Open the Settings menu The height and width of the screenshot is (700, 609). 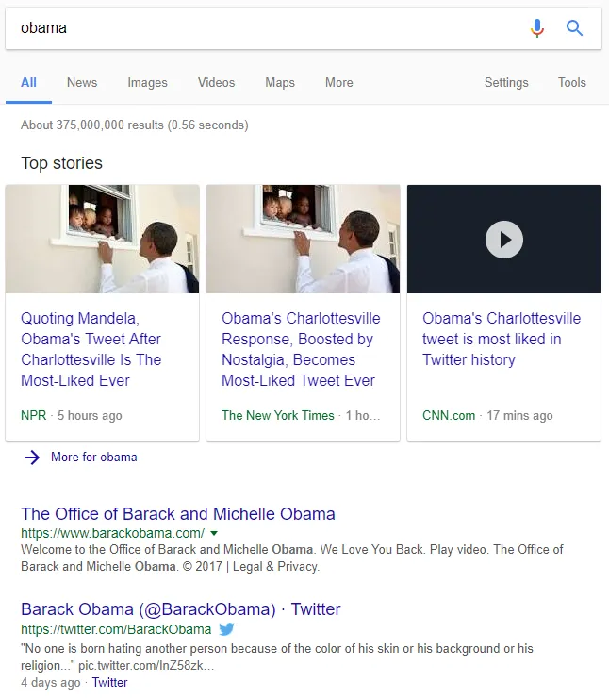pyautogui.click(x=506, y=83)
